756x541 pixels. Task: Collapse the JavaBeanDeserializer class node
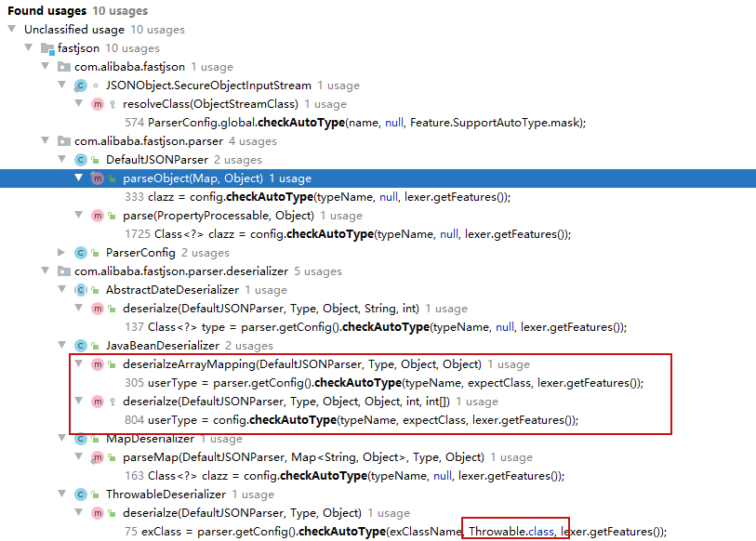tap(61, 345)
